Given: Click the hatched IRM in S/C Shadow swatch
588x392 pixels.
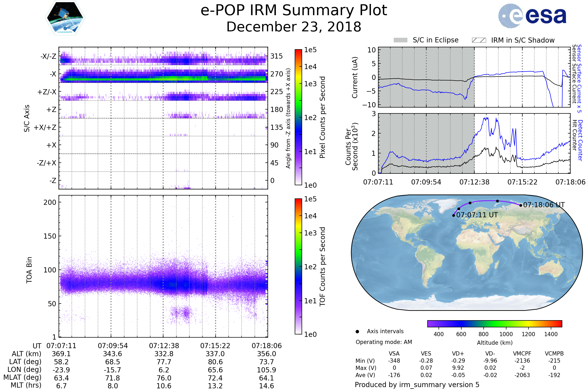Looking at the screenshot, I should coord(479,40).
